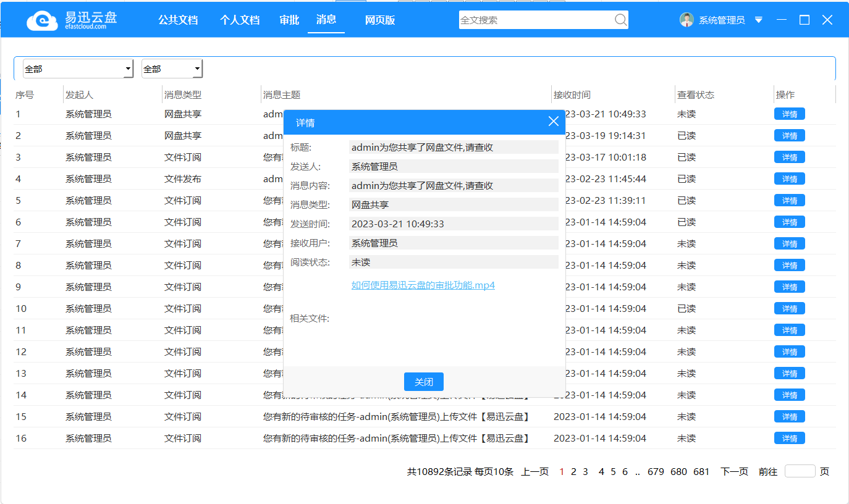Click the 系统管理员 user avatar

[x=686, y=19]
